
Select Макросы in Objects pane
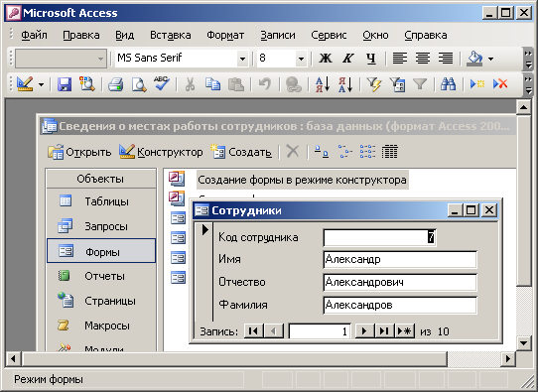[x=101, y=326]
